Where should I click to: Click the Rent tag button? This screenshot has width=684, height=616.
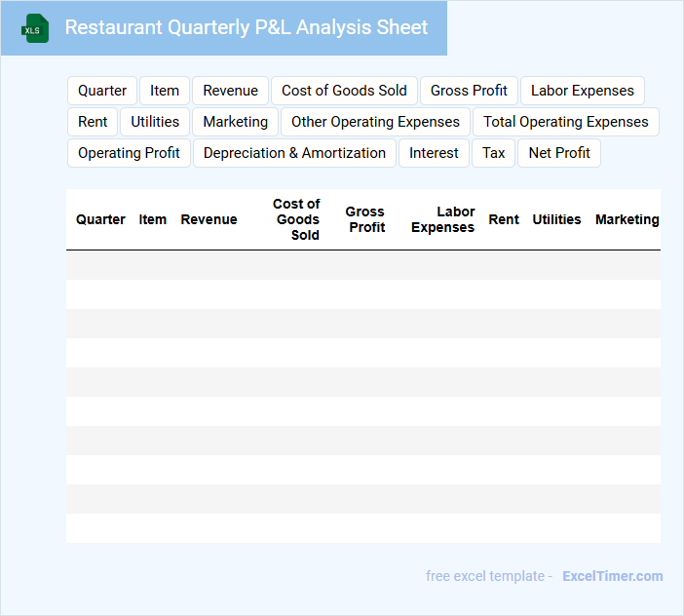coord(93,122)
